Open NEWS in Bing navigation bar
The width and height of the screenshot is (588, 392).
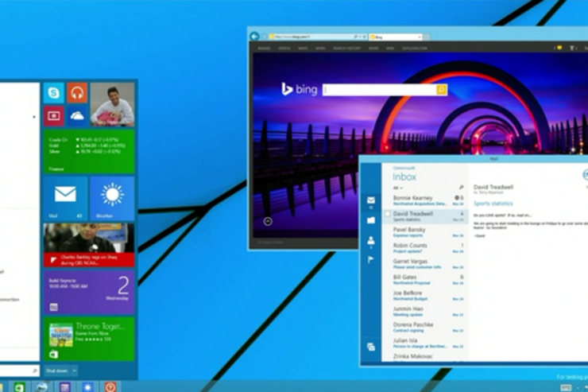click(320, 49)
